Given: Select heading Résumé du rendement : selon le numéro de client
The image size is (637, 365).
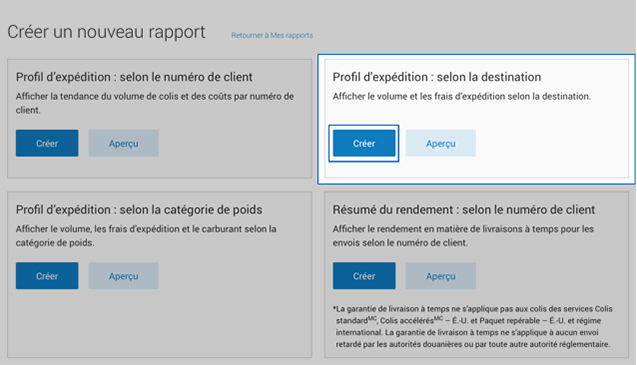Looking at the screenshot, I should (x=464, y=209).
